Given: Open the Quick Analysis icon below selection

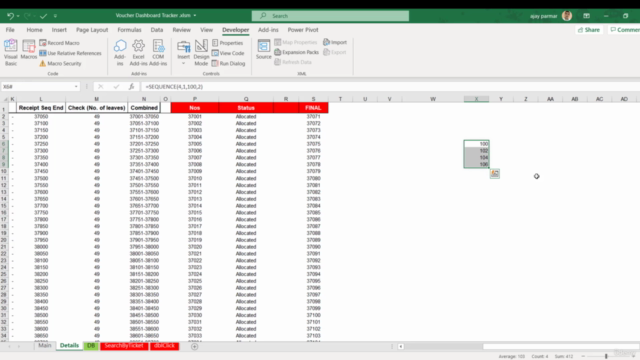Looking at the screenshot, I should tap(495, 173).
